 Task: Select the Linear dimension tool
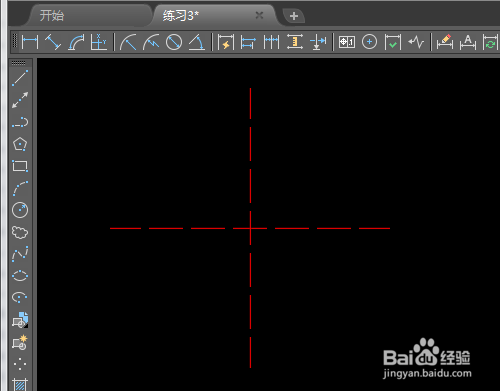(30, 42)
